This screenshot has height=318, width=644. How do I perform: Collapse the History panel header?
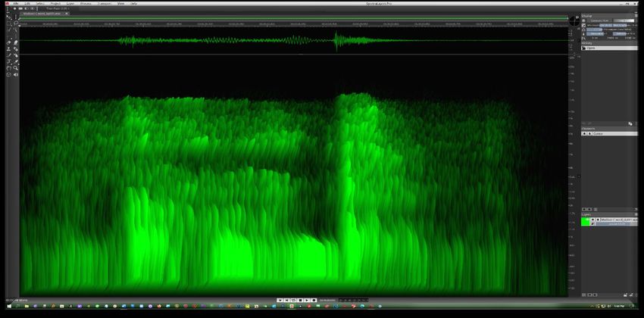tap(587, 43)
